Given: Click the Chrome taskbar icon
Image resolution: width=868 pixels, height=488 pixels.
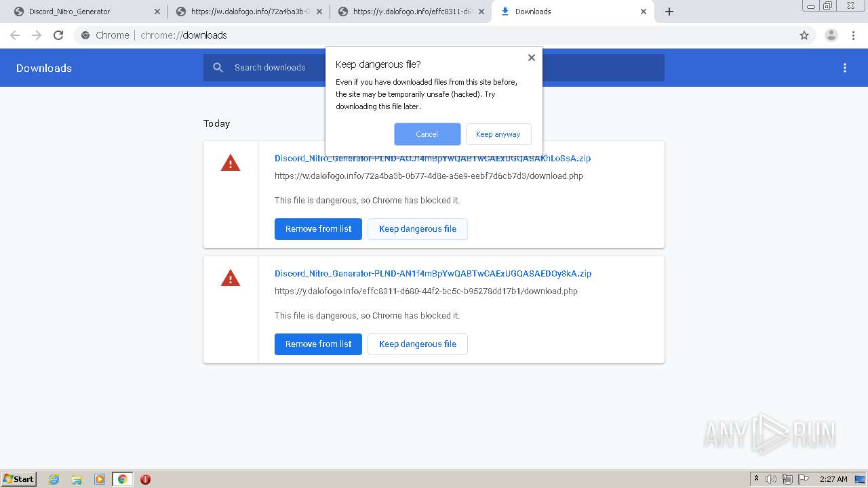Looking at the screenshot, I should click(x=122, y=479).
